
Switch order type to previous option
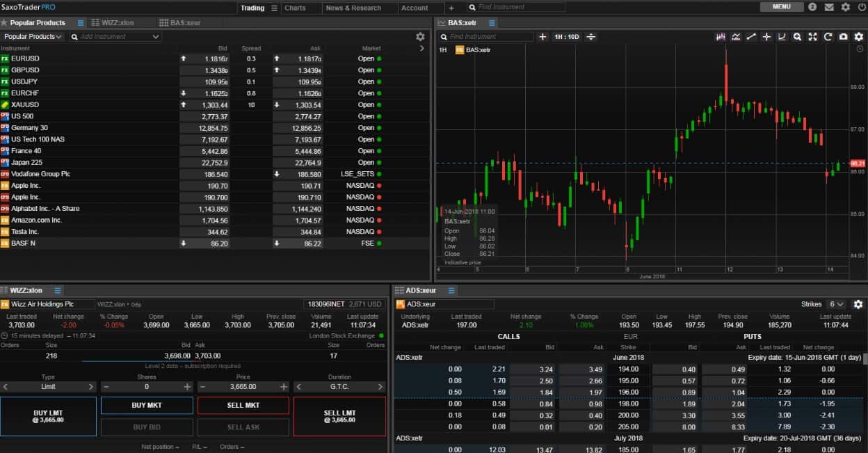(x=6, y=386)
